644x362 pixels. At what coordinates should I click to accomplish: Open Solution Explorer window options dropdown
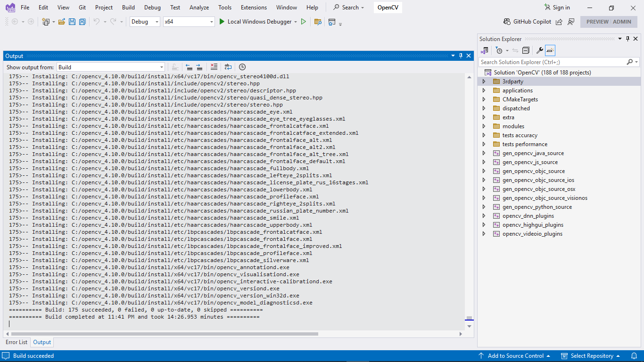click(620, 39)
